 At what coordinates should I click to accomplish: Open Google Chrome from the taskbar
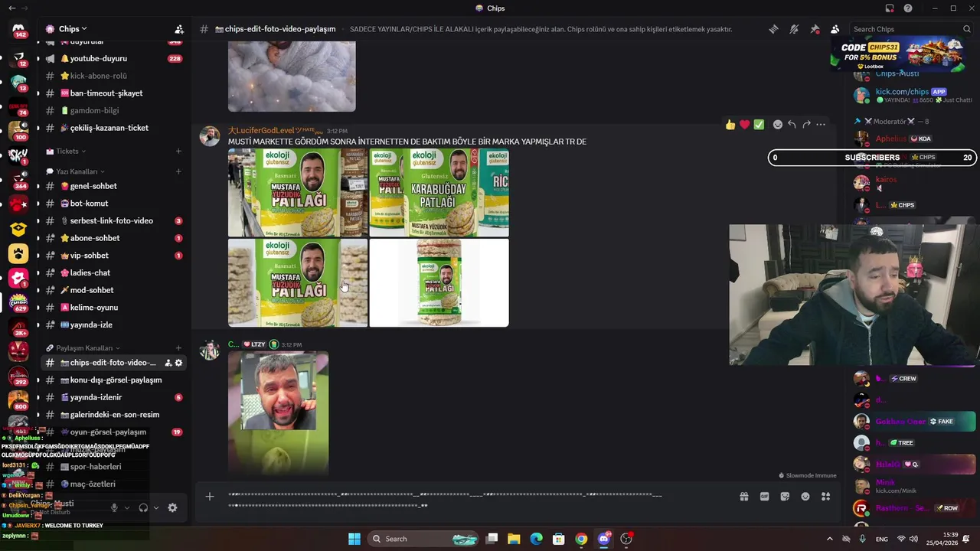(581, 539)
